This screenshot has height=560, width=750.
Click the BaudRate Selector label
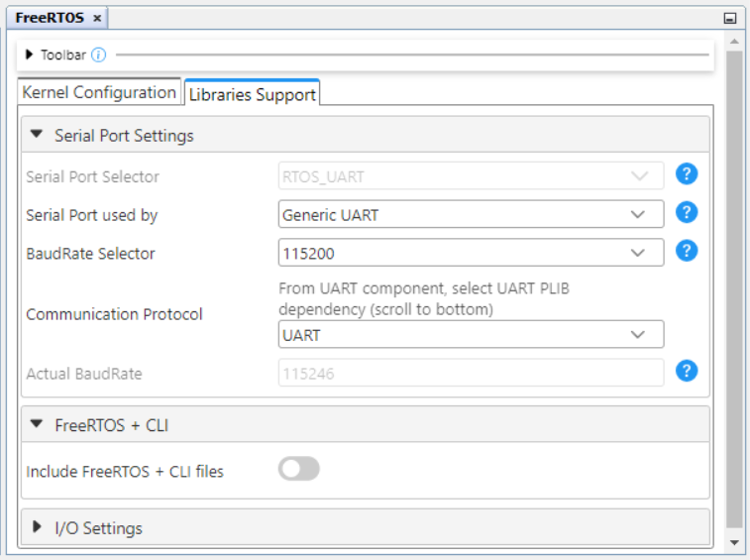coord(90,254)
